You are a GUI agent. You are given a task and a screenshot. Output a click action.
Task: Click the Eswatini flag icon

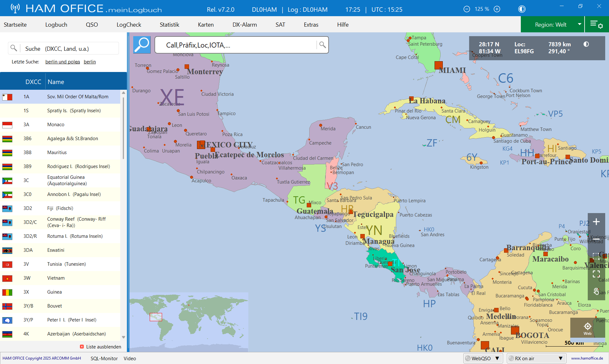click(x=7, y=250)
